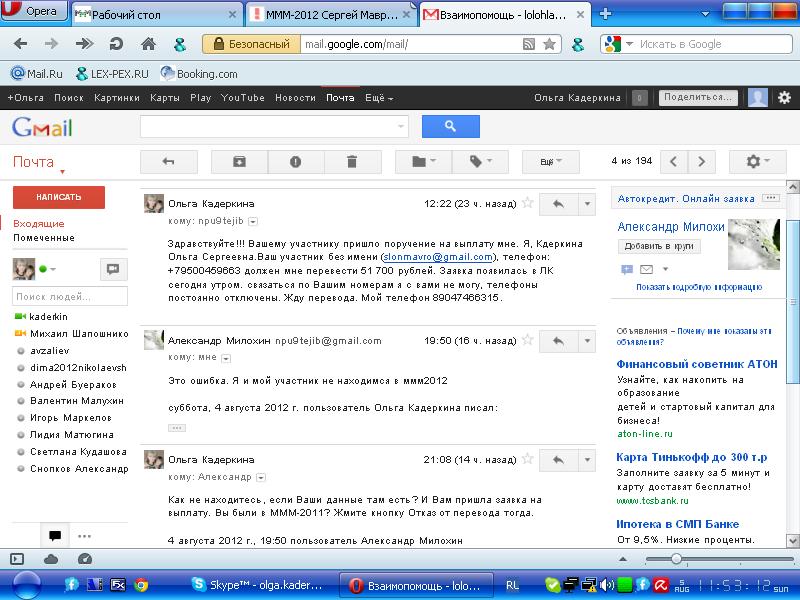Show the newer conversation with the left chevron
The width and height of the screenshot is (800, 600).
click(x=673, y=162)
